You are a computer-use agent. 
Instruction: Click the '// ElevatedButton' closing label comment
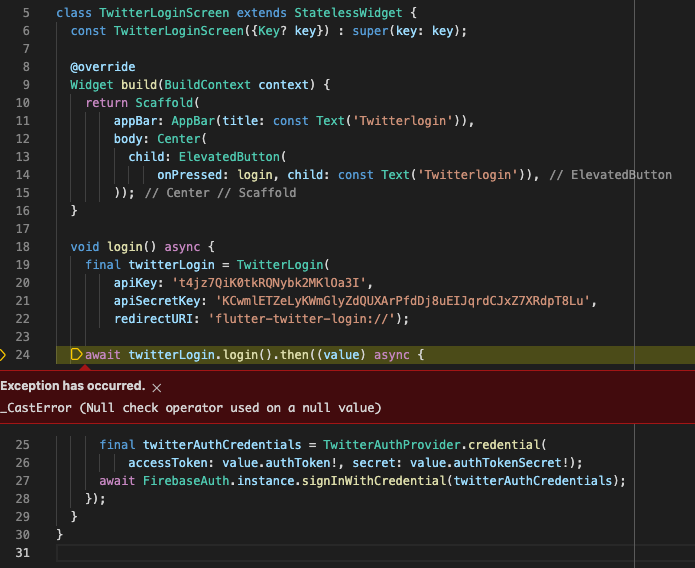[x=610, y=175]
